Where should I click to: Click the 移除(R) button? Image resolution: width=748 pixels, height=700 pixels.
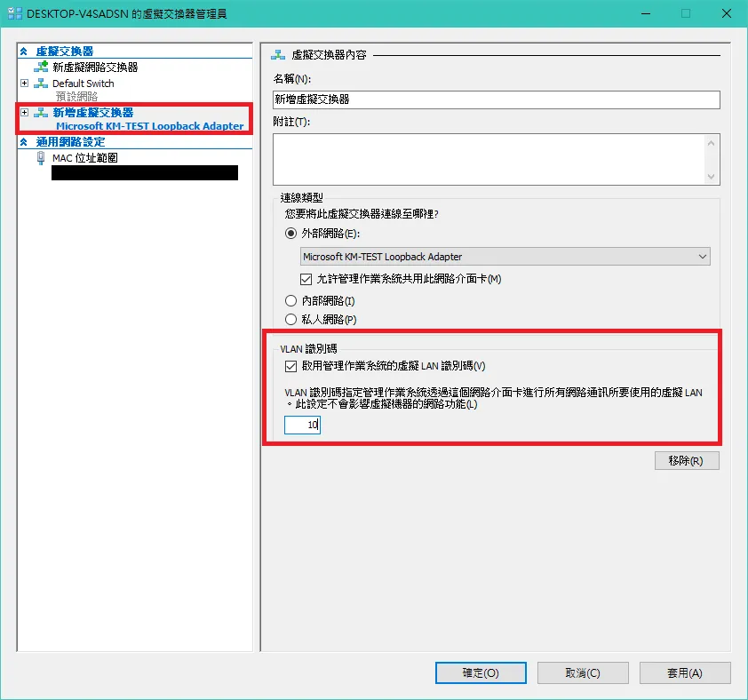pos(687,460)
